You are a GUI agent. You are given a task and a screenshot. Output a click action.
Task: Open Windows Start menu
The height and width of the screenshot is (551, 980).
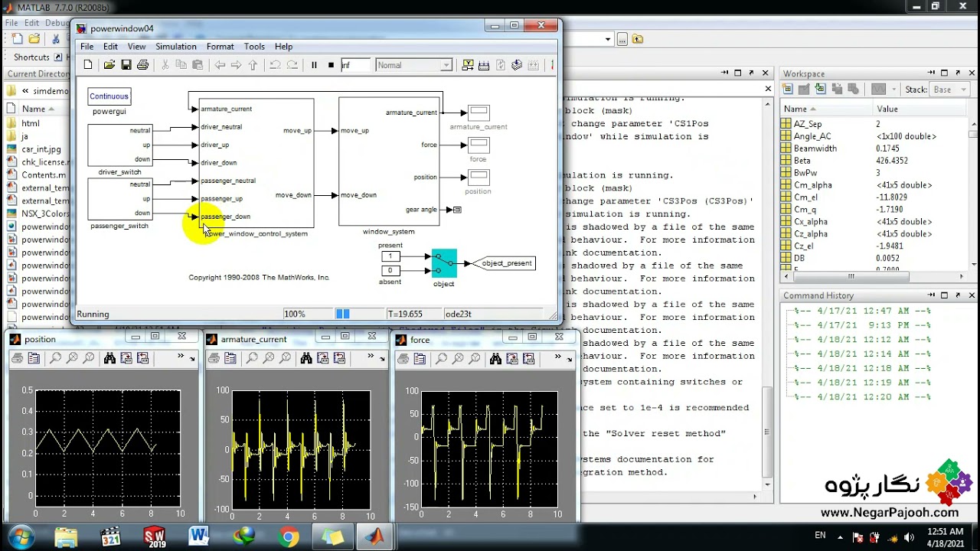(x=20, y=537)
